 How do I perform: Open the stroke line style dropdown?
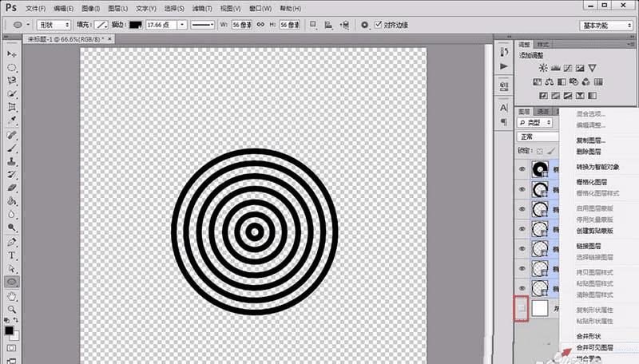click(203, 25)
